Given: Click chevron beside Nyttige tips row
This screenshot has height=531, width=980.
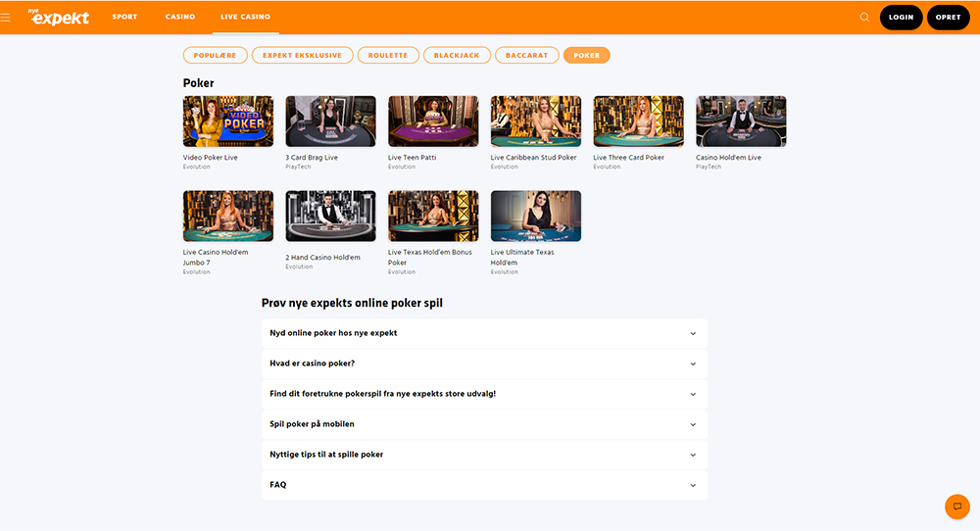Looking at the screenshot, I should [x=693, y=456].
